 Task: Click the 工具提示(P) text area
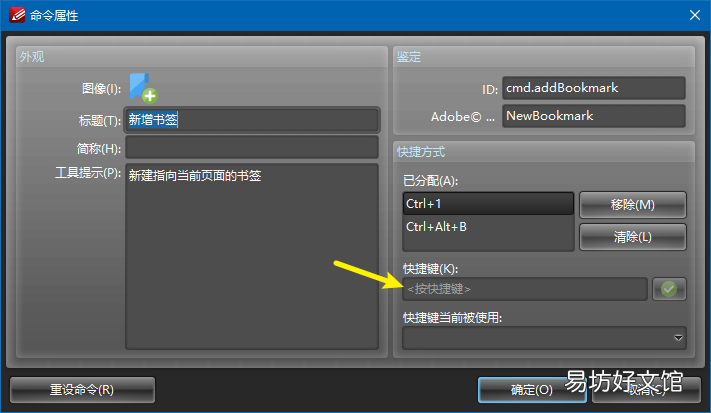tap(252, 256)
